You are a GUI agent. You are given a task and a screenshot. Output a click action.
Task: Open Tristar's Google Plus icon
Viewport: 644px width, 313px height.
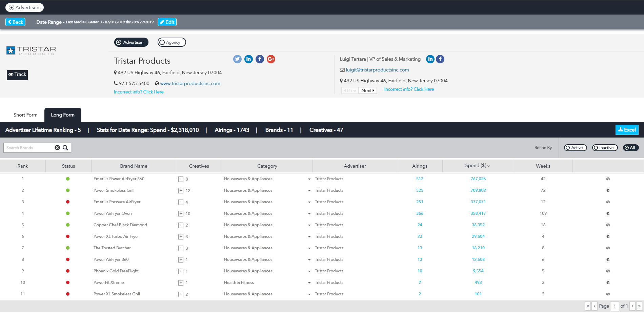coord(271,59)
